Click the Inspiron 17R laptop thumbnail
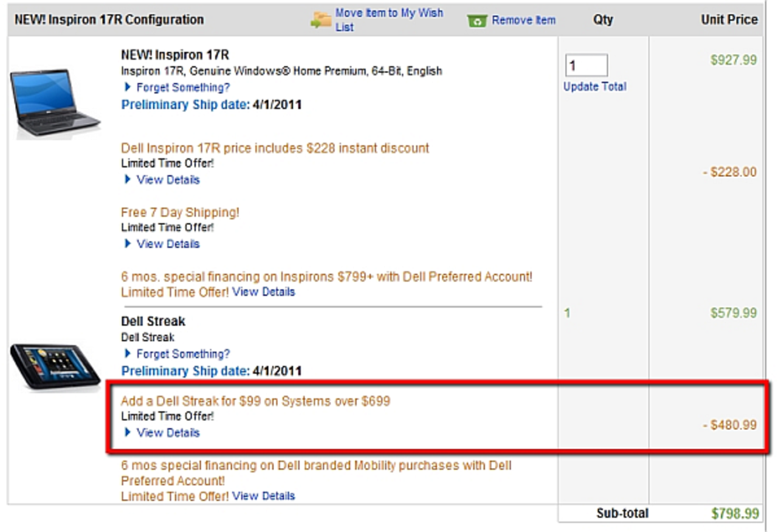The height and width of the screenshot is (532, 778). pyautogui.click(x=55, y=102)
